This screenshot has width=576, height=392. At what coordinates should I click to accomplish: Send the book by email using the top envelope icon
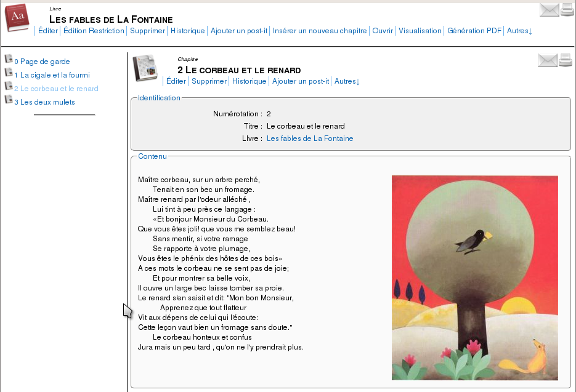click(x=549, y=10)
